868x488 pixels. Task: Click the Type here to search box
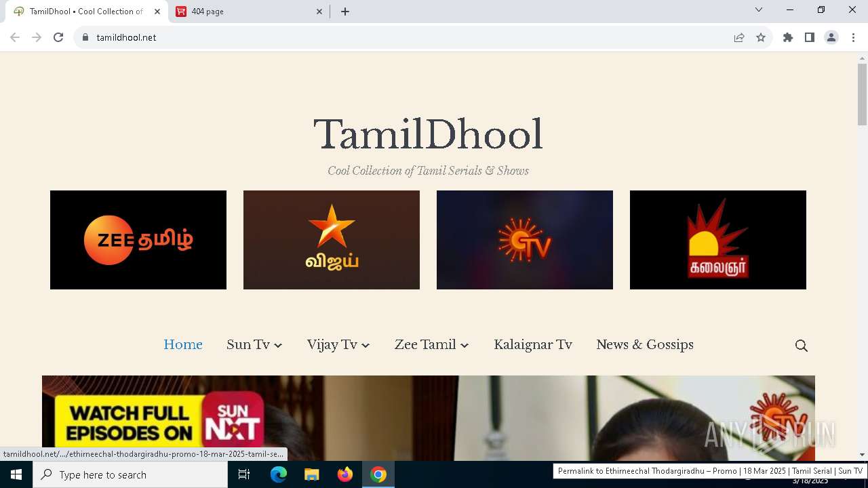click(x=130, y=474)
